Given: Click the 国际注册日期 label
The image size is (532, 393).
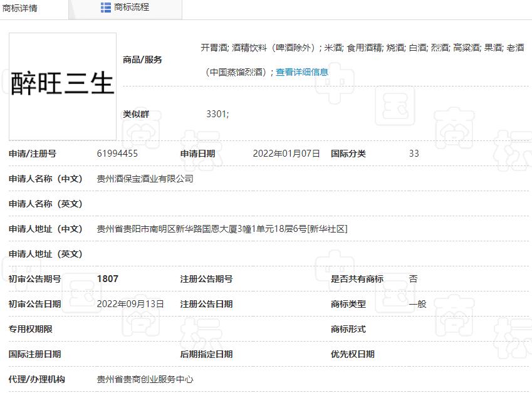Looking at the screenshot, I should coord(35,354).
